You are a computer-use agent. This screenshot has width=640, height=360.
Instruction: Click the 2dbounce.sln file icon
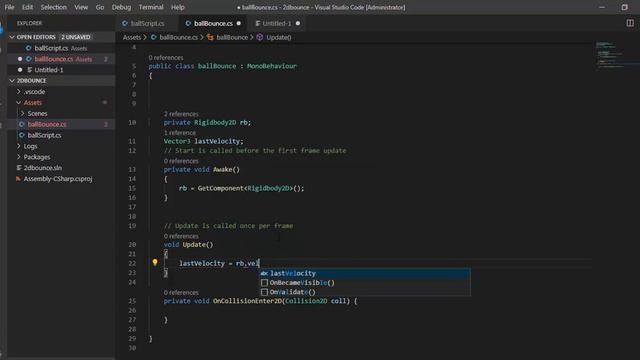point(19,168)
